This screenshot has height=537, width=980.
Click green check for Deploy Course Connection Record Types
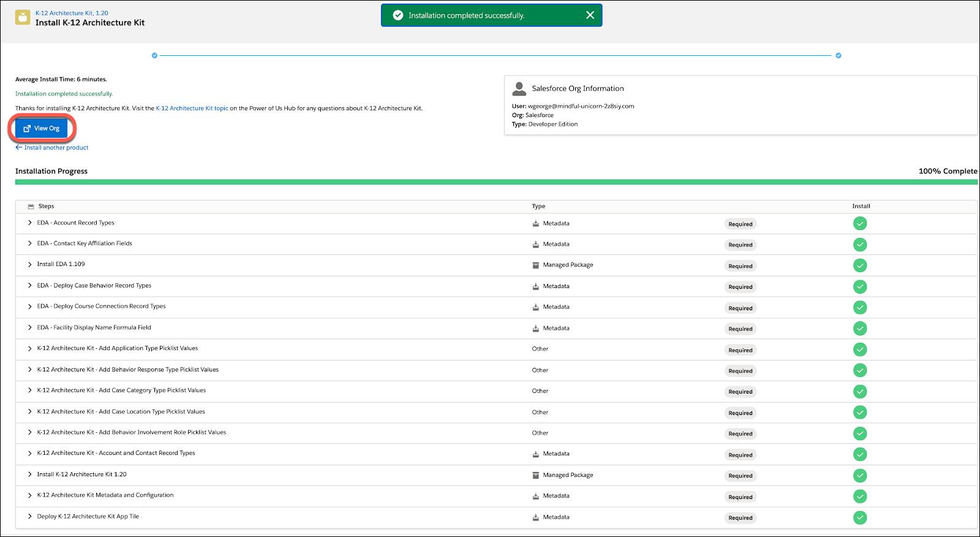(x=860, y=308)
